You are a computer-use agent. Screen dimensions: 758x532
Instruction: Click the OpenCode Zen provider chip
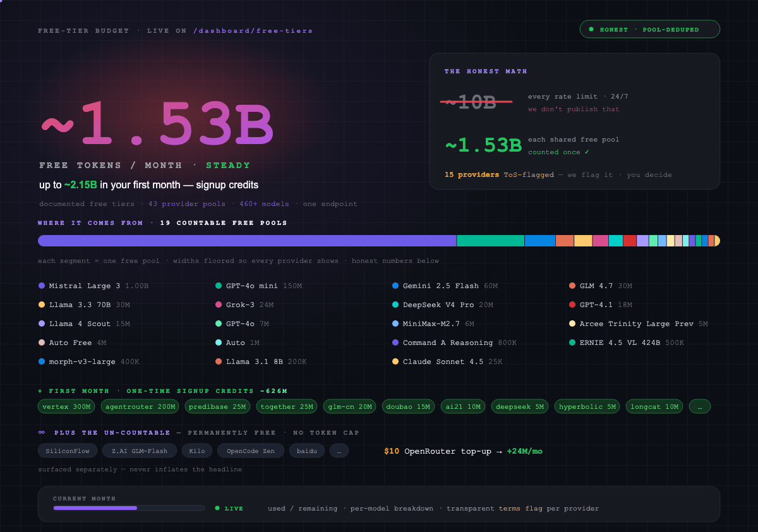point(251,450)
